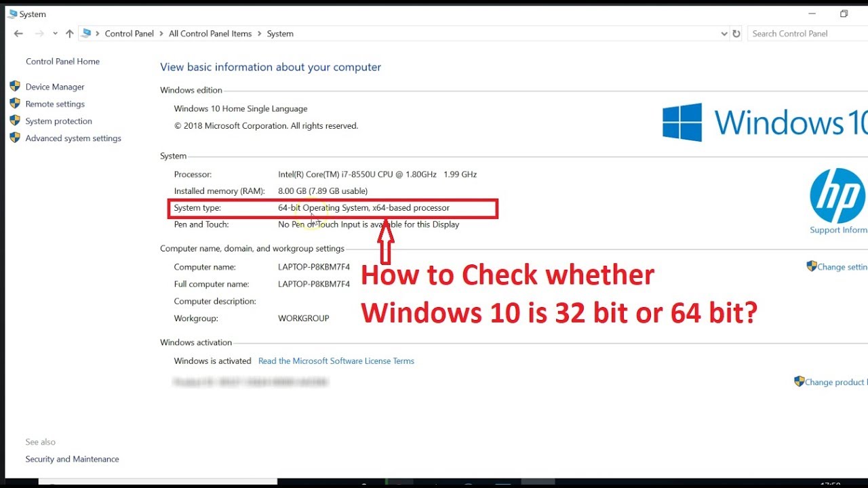
Task: Click the System window title icon
Action: (13, 14)
